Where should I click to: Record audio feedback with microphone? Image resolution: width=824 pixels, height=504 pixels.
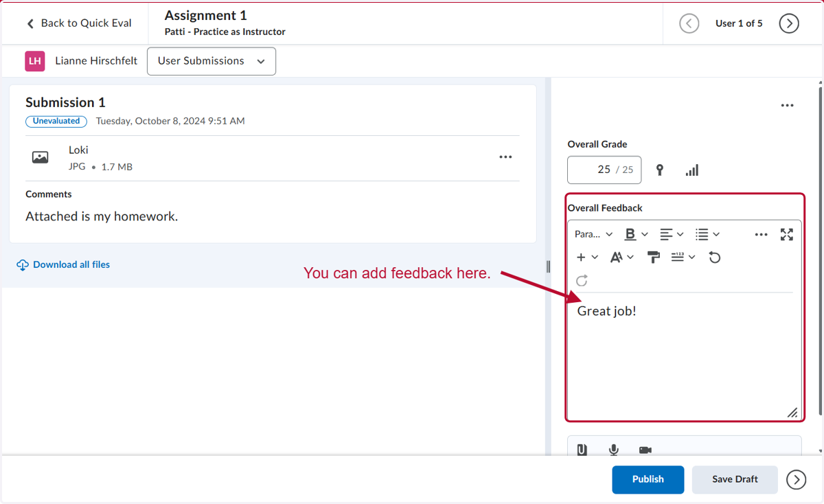(614, 450)
